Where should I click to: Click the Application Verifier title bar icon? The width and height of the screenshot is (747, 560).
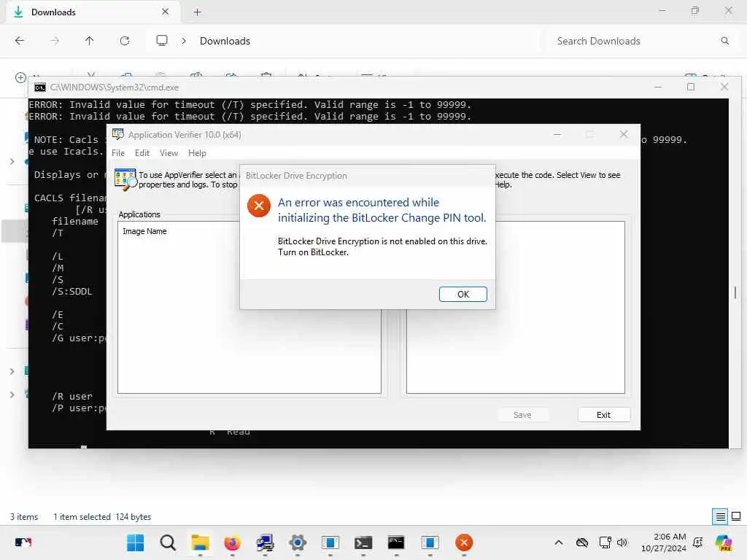coord(117,135)
